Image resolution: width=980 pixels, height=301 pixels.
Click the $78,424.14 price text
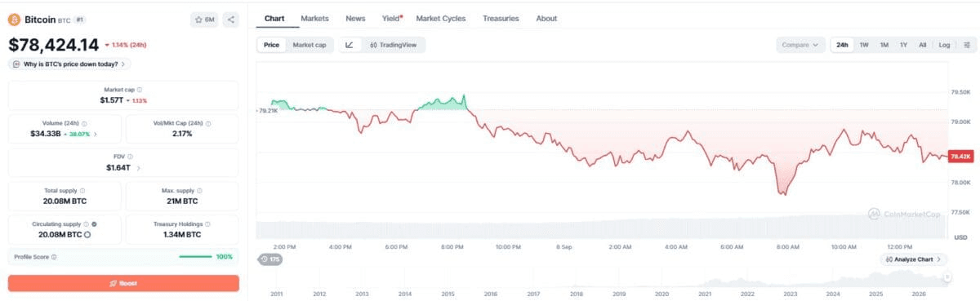coord(53,45)
